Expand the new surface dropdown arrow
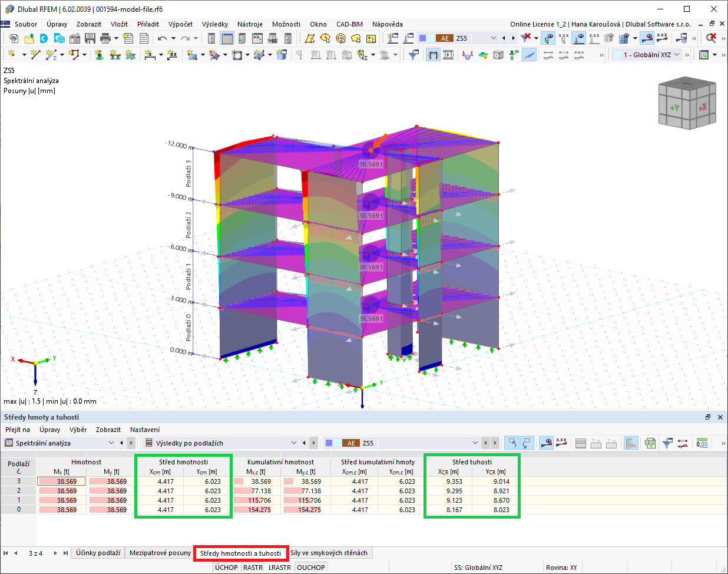The width and height of the screenshot is (728, 574). coord(203,55)
